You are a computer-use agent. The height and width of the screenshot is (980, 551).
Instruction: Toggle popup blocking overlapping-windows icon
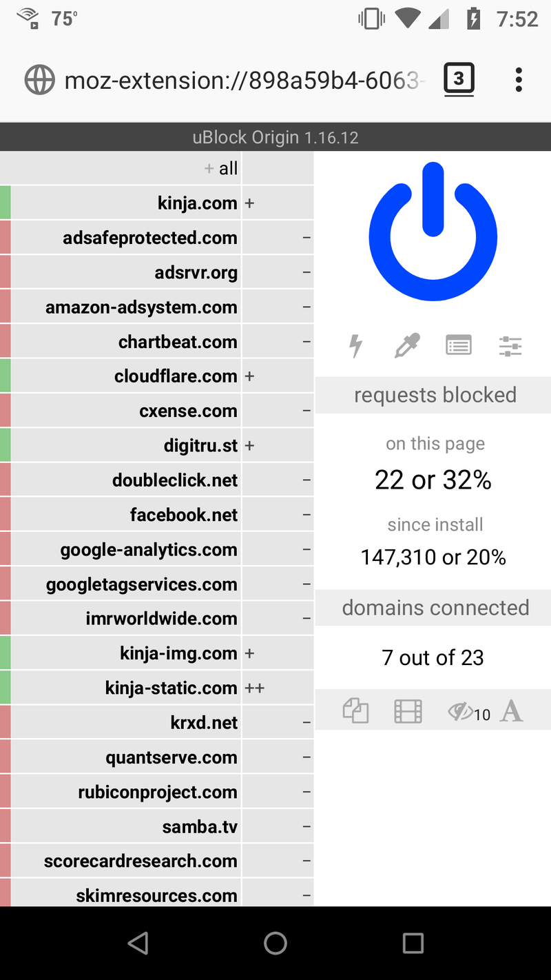coord(356,711)
